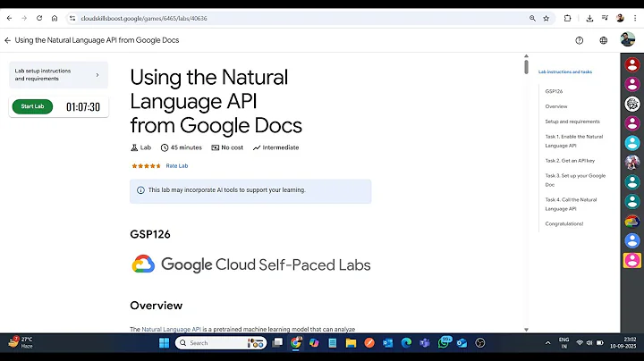Show hidden system tray icons
This screenshot has height=361, width=644.
pyautogui.click(x=547, y=343)
